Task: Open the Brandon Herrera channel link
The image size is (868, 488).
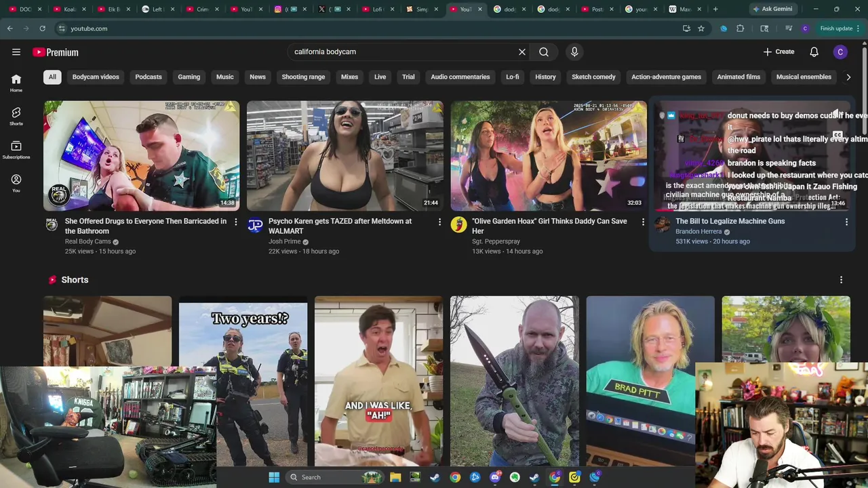Action: 698,232
